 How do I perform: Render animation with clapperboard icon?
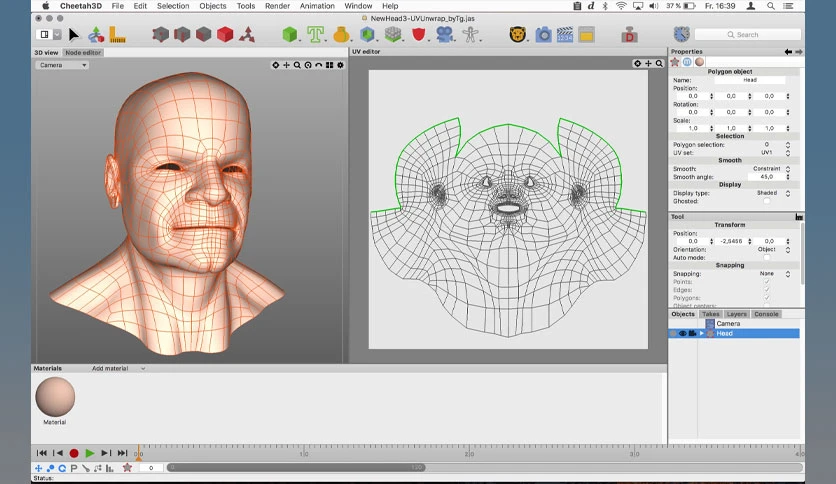click(x=565, y=35)
